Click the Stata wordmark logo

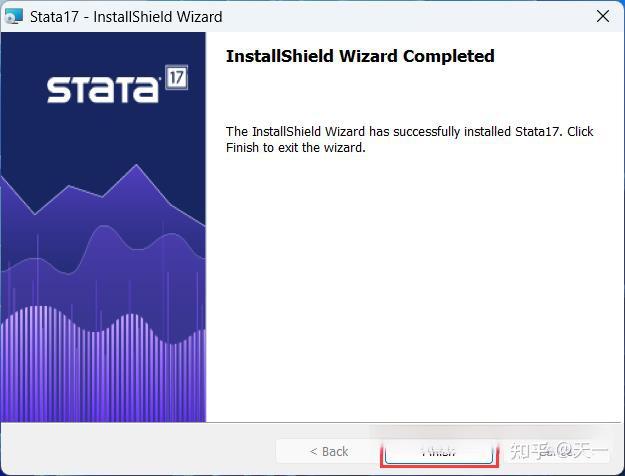[x=103, y=89]
